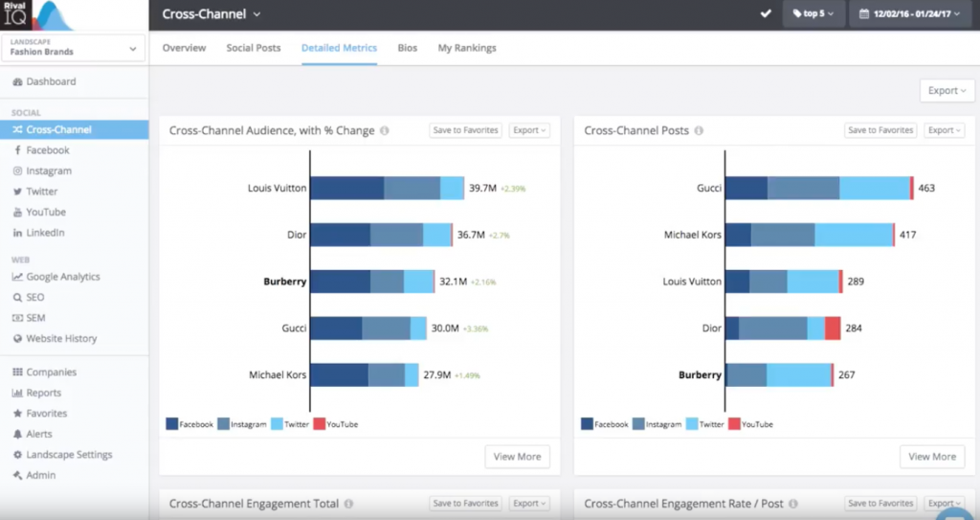Click Gucci Twitter segment in Posts chart
This screenshot has height=520, width=980.
pos(875,188)
